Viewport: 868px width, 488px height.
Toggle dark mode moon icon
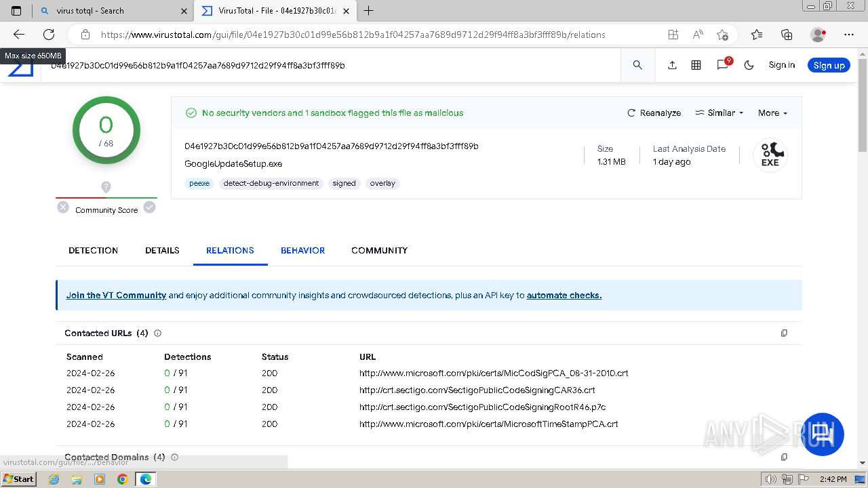tap(749, 65)
